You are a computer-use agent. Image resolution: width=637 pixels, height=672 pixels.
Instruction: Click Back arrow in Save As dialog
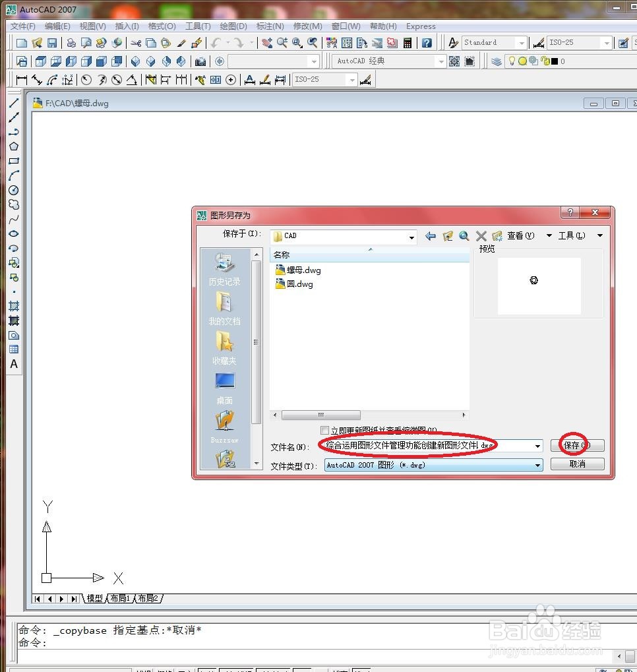(431, 235)
